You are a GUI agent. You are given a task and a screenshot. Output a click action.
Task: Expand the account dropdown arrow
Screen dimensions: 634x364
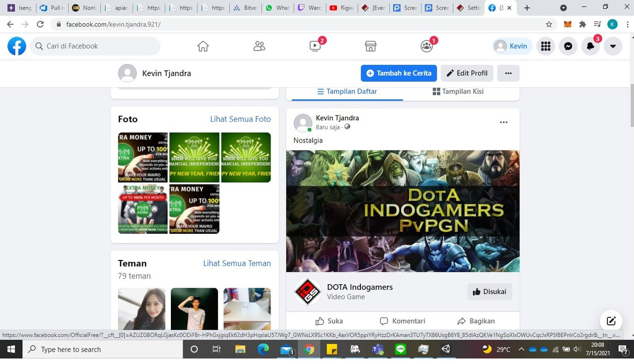613,46
